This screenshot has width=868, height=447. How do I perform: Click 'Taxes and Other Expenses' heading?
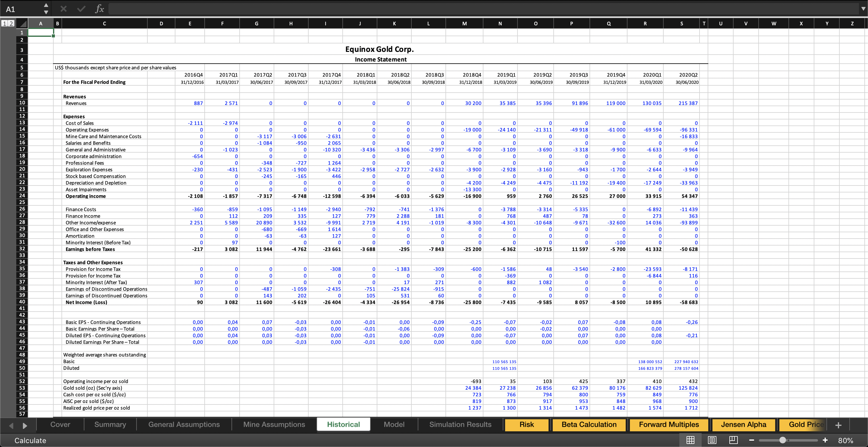click(93, 262)
